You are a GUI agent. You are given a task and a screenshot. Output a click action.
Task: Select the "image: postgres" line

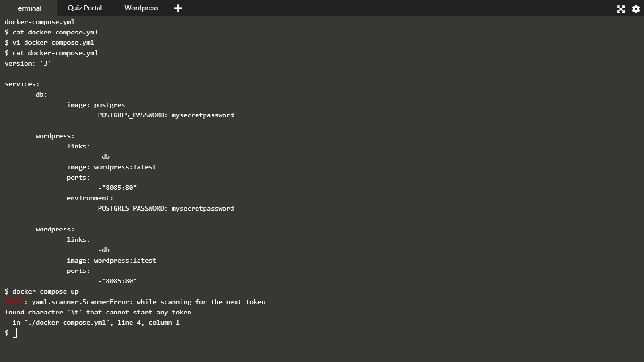pos(96,105)
